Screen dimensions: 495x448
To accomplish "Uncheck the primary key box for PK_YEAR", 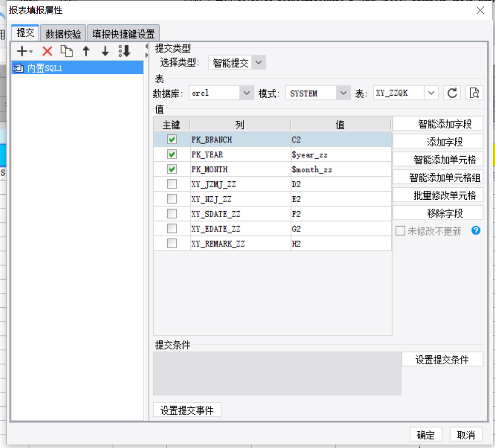I will pos(172,154).
